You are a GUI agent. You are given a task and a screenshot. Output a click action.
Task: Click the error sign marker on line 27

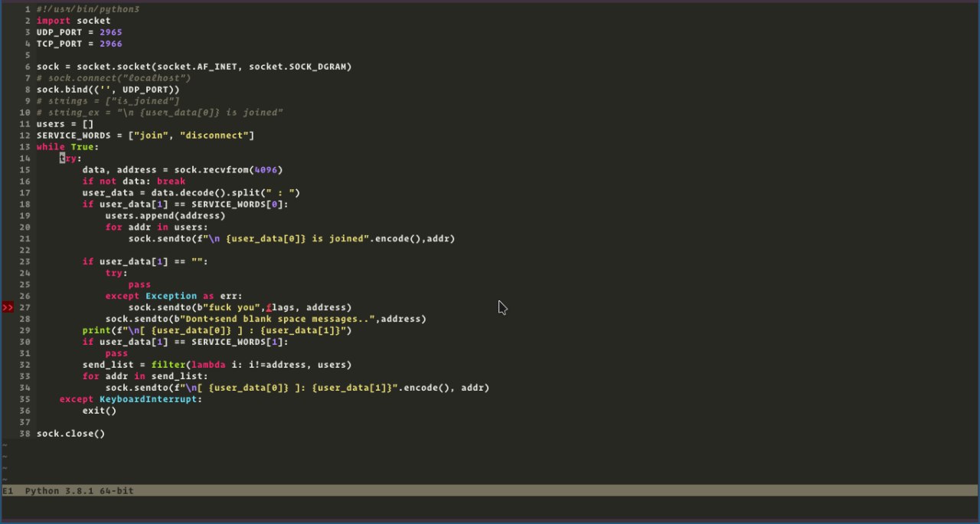(8, 307)
